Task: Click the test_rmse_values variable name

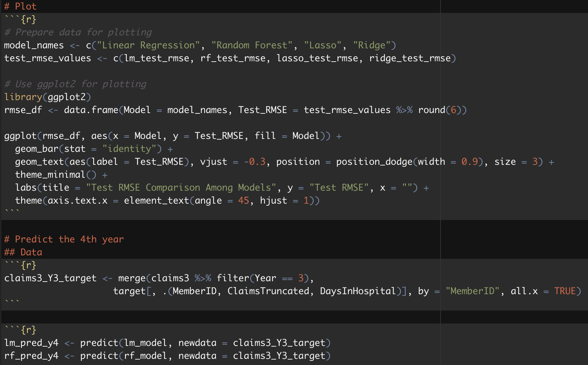Action: pyautogui.click(x=48, y=58)
